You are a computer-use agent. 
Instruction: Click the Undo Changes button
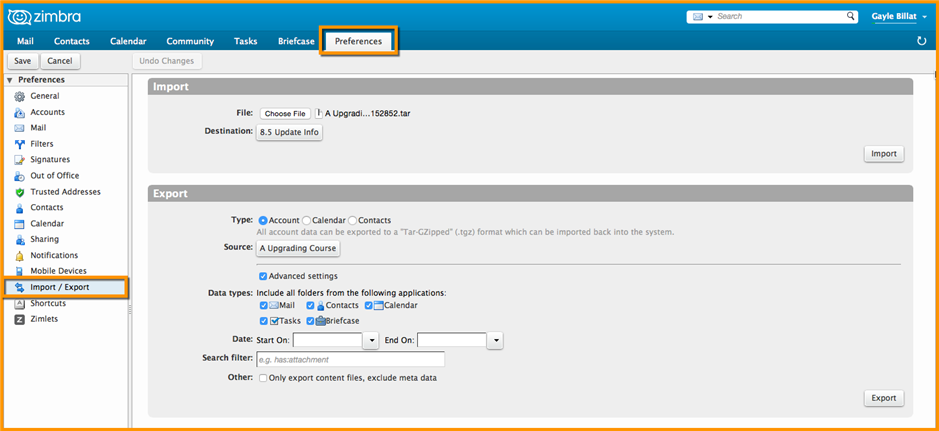tap(166, 61)
